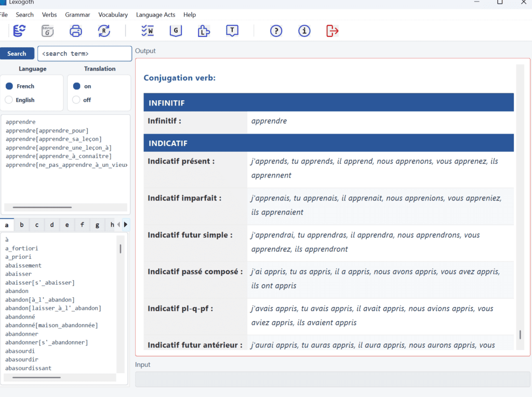Select word 'à' in word list
The width and height of the screenshot is (532, 397).
(x=7, y=240)
